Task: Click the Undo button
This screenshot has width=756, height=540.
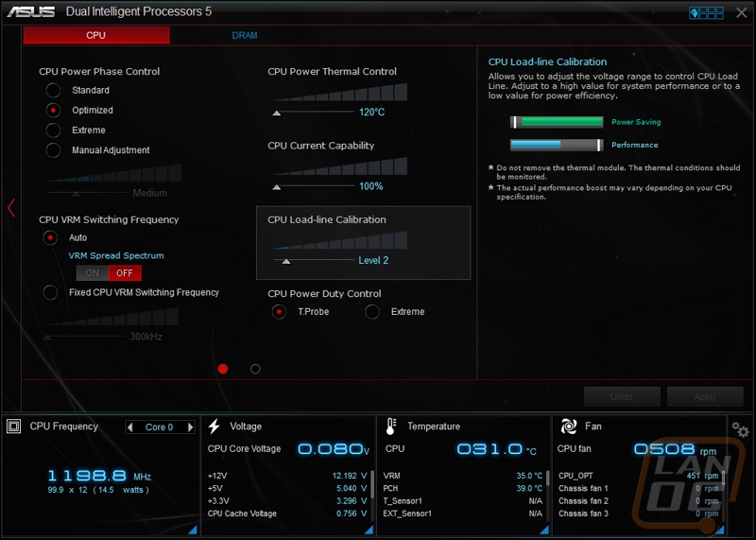Action: 622,397
